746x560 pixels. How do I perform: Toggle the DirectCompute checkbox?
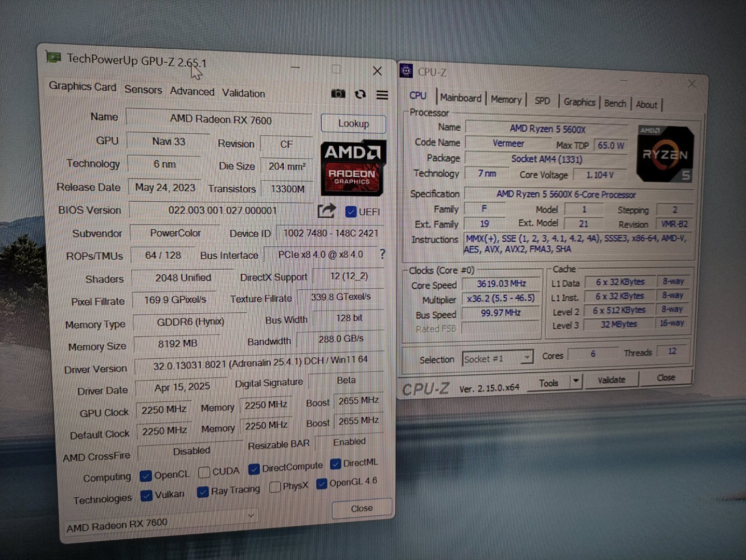(254, 469)
